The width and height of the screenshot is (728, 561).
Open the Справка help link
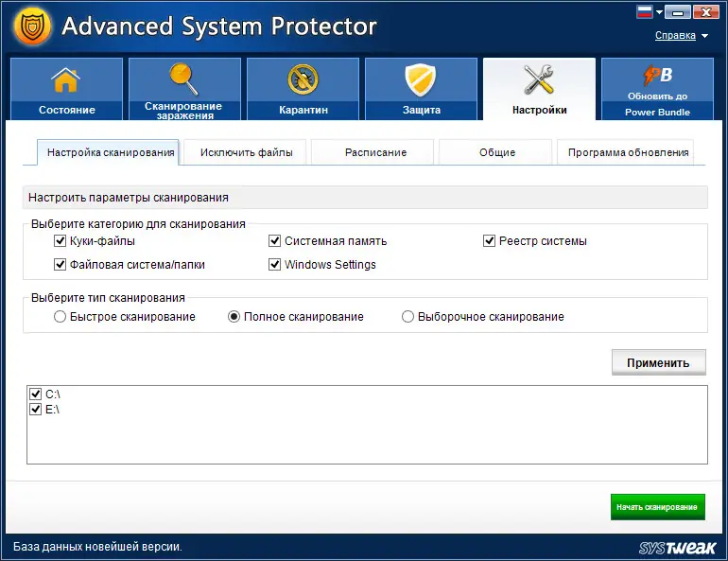click(675, 35)
